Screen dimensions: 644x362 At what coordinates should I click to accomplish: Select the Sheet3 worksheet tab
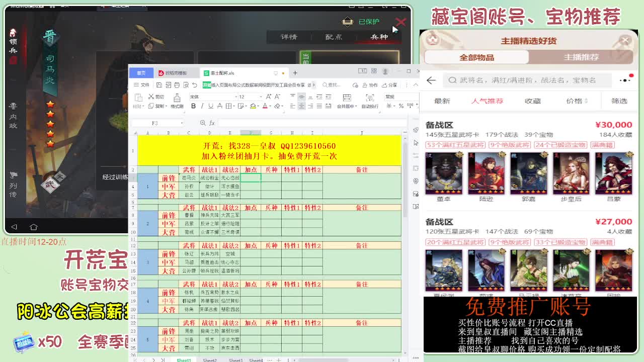[235, 360]
